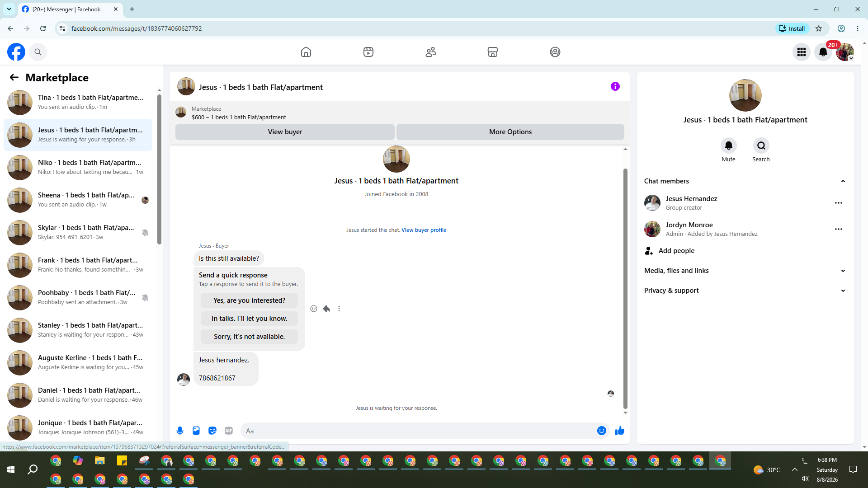Click the View buyer button

point(285,132)
